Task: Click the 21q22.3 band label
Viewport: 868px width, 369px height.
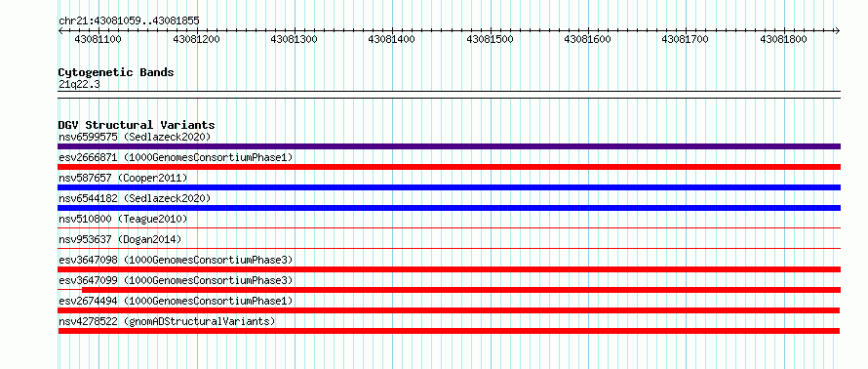Action: point(79,84)
